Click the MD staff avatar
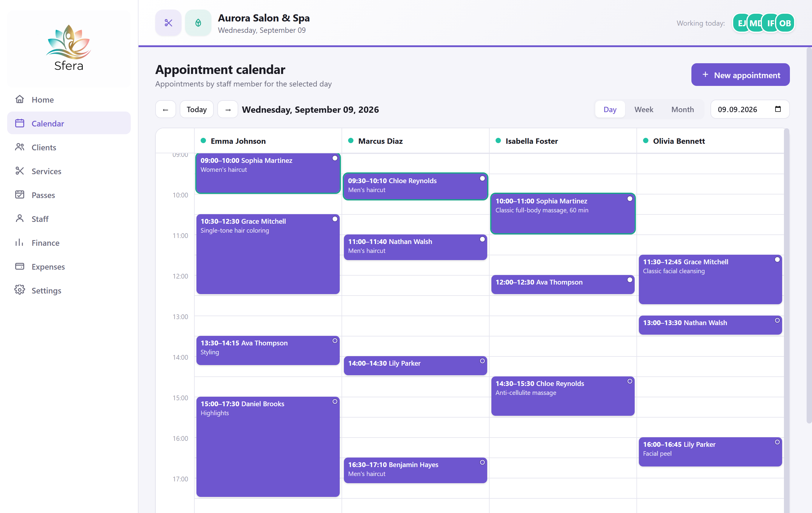This screenshot has height=513, width=812. (755, 23)
